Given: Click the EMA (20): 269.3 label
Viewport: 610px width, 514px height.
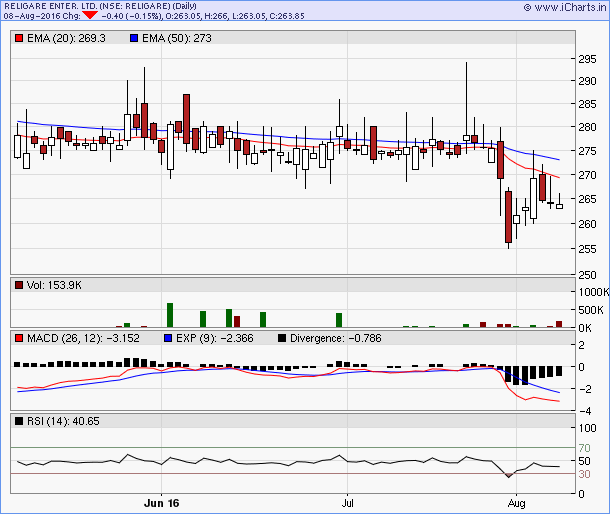Looking at the screenshot, I should click(66, 38).
